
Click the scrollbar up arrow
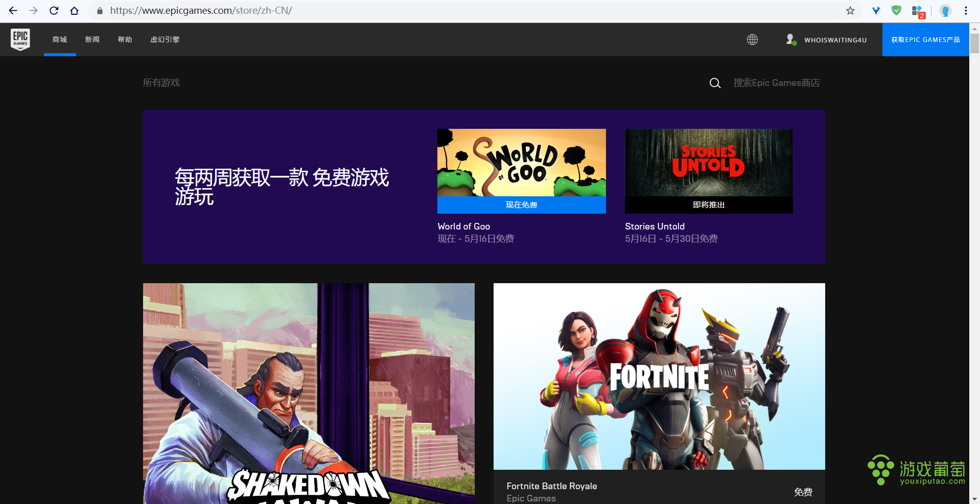974,29
